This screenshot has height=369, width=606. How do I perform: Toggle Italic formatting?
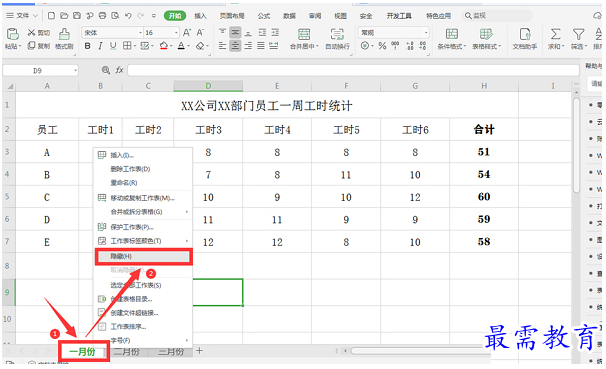coord(100,46)
